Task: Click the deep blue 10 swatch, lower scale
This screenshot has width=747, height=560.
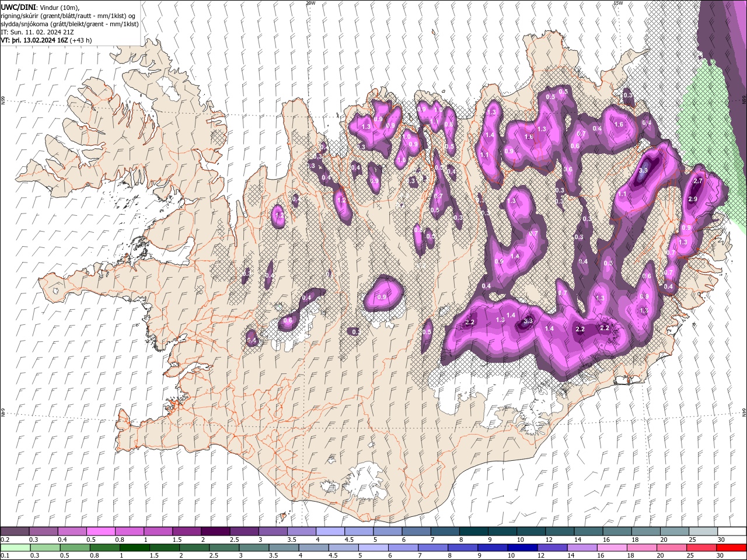Action: coord(522,548)
